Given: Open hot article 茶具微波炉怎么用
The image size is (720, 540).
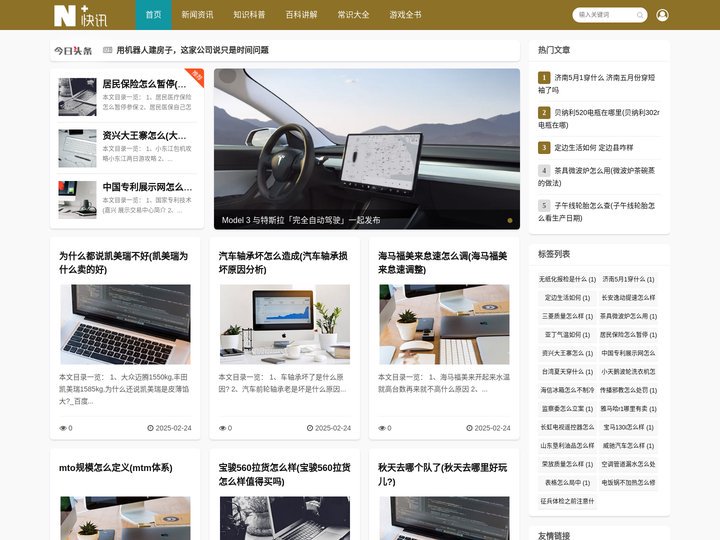Looking at the screenshot, I should [x=597, y=177].
